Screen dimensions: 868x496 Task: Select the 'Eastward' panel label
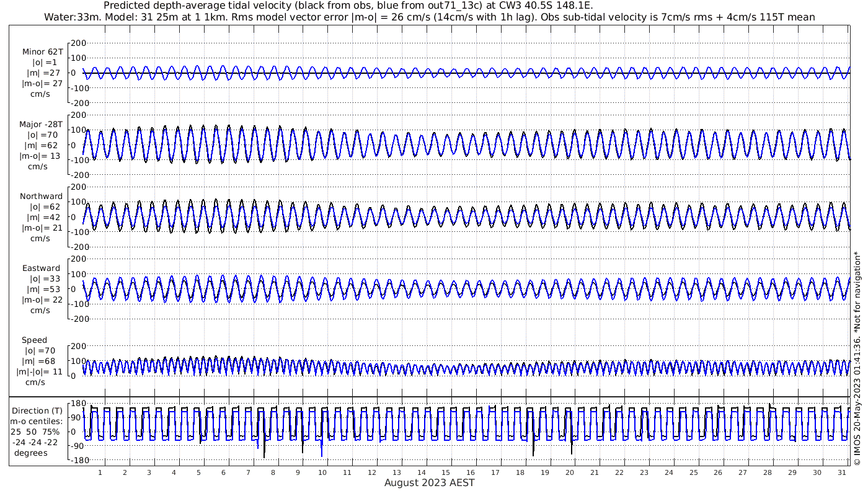pos(41,268)
